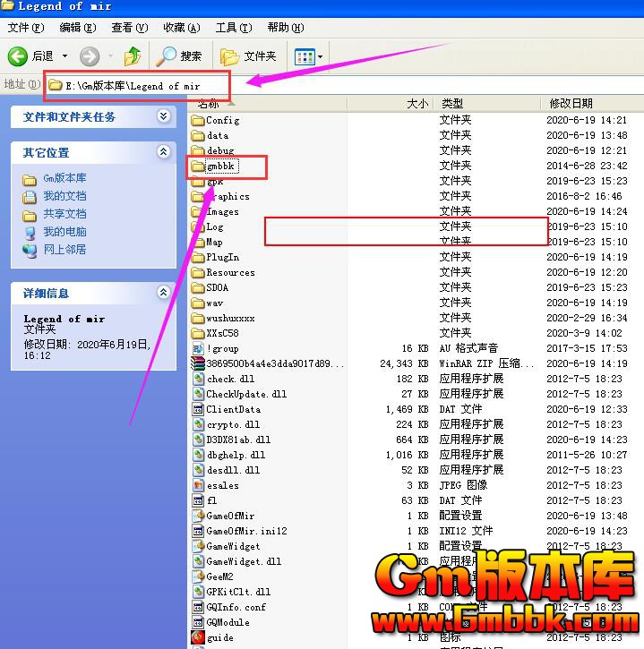
Task: Go to 我的电脑 in Other Places
Action: point(64,232)
